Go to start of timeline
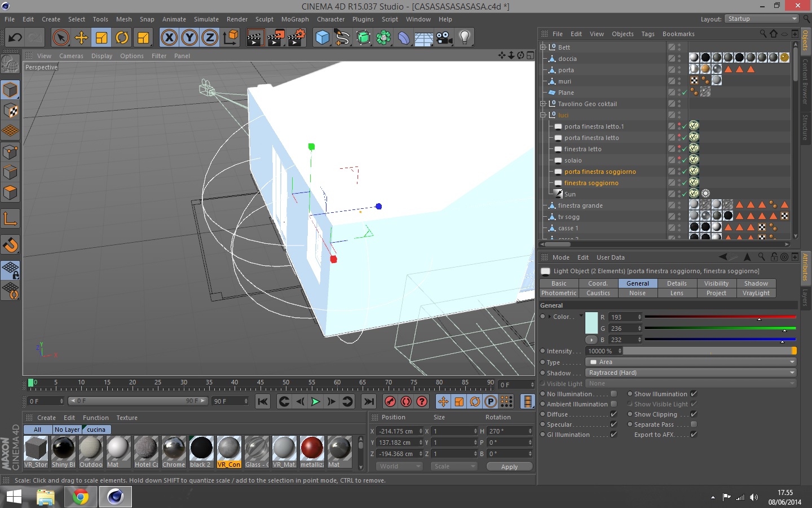812x508 pixels. (x=263, y=401)
